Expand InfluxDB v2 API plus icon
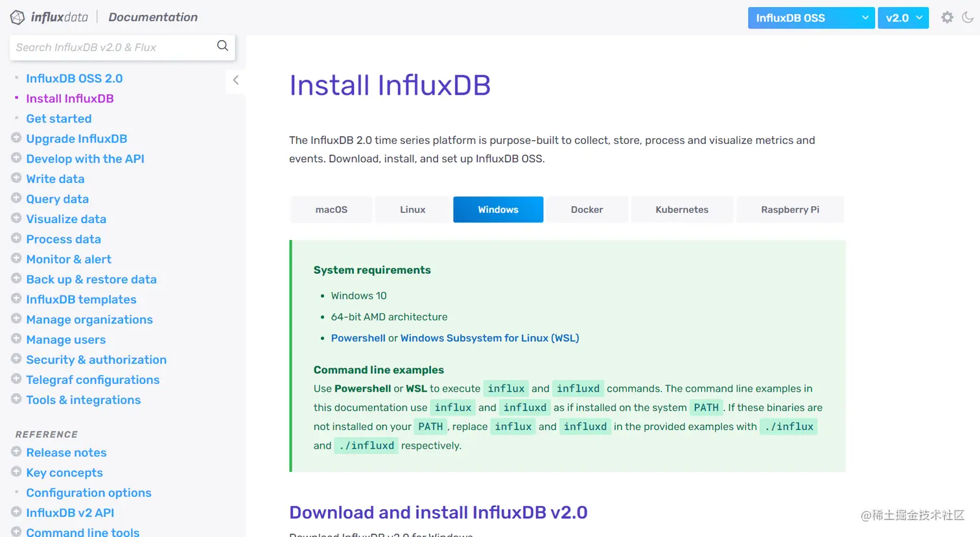980x537 pixels. [16, 512]
